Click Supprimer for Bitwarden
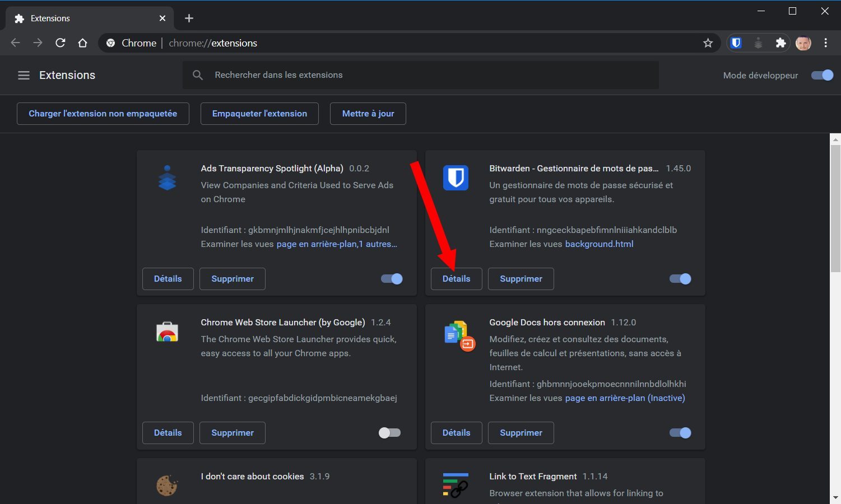The width and height of the screenshot is (841, 504). 521,279
